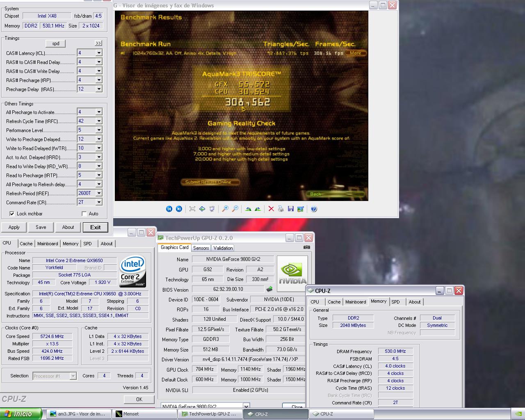This screenshot has width=525, height=420.
Task: Click Submit Results Online in AquaMark
Action: (x=210, y=182)
